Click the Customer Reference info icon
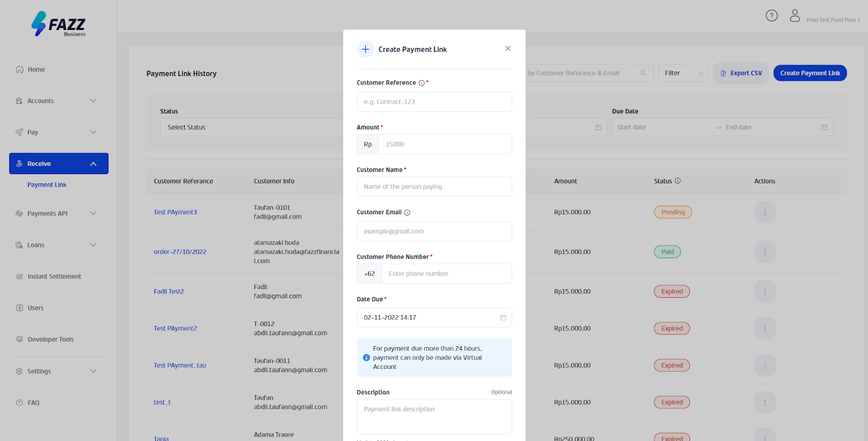 point(422,83)
